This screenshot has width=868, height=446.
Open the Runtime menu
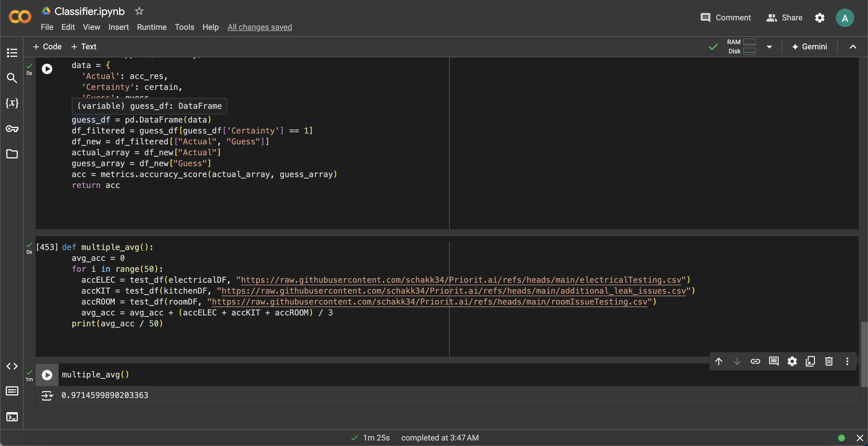tap(152, 27)
